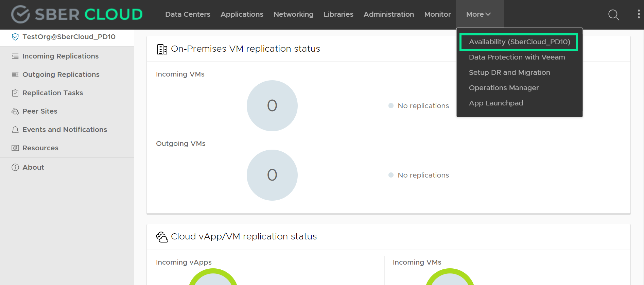
Task: Click the Cloud Incoming VMs green ring chart
Action: pos(450,276)
